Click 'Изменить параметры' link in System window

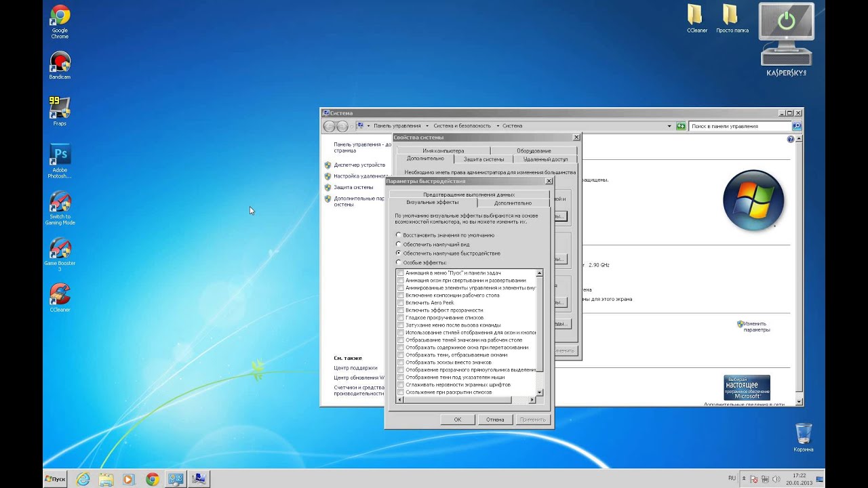[756, 327]
